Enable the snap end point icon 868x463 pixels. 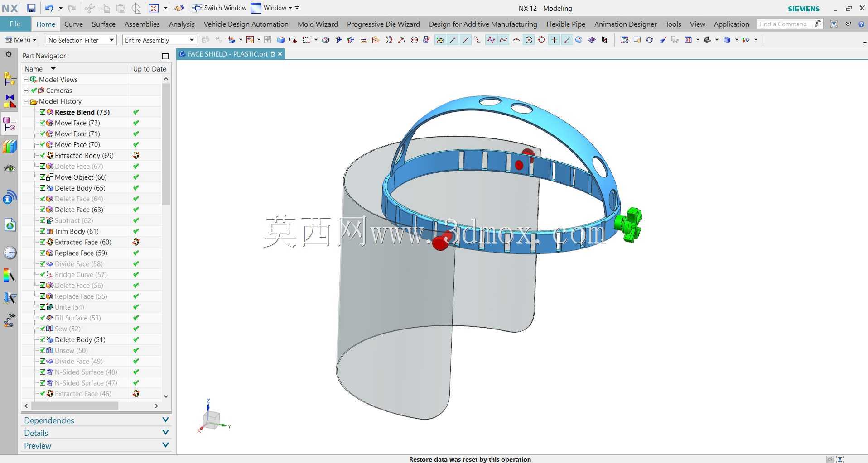(x=453, y=40)
